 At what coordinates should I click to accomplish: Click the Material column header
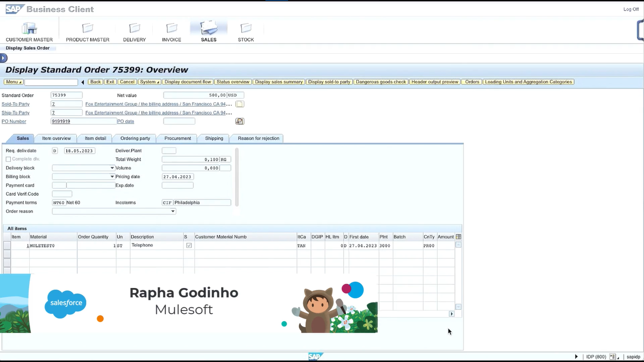tap(53, 237)
